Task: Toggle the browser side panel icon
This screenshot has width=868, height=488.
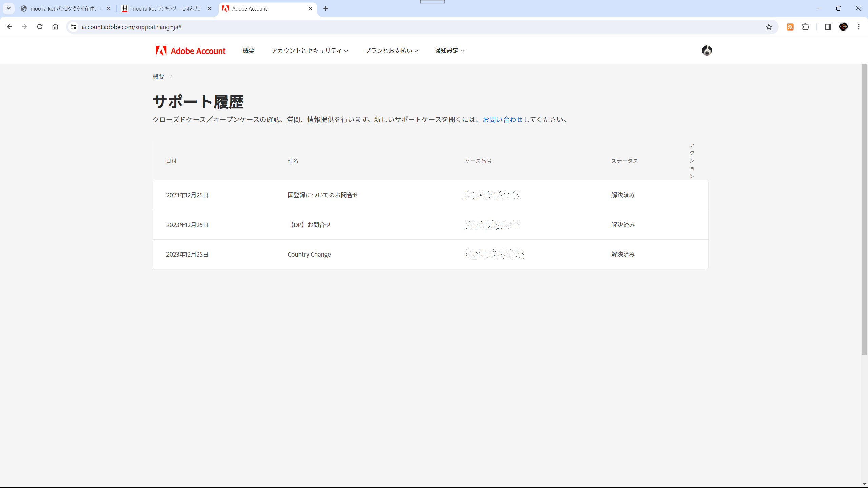Action: coord(828,27)
